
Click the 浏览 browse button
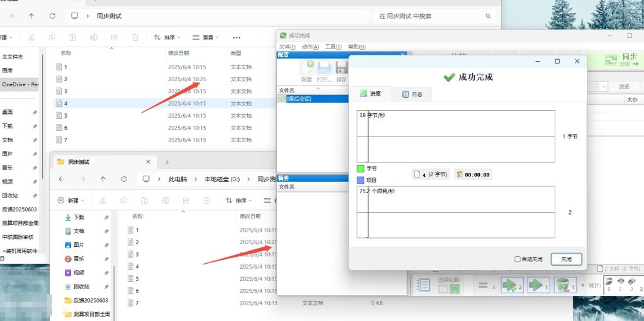tap(623, 87)
